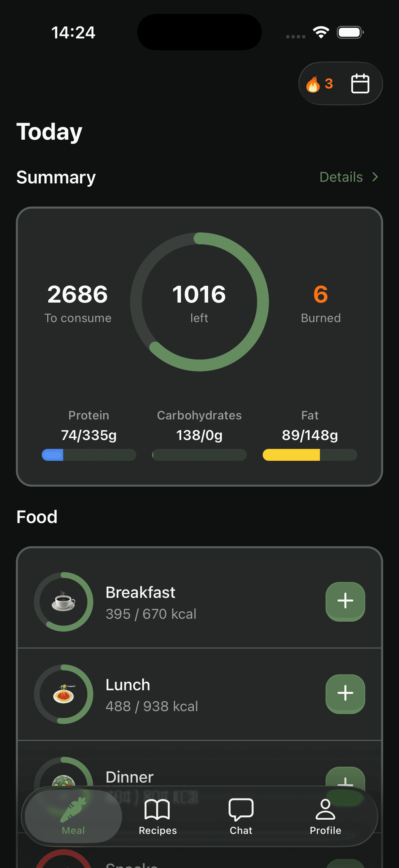Tap the calories left progress ring

[x=199, y=302]
